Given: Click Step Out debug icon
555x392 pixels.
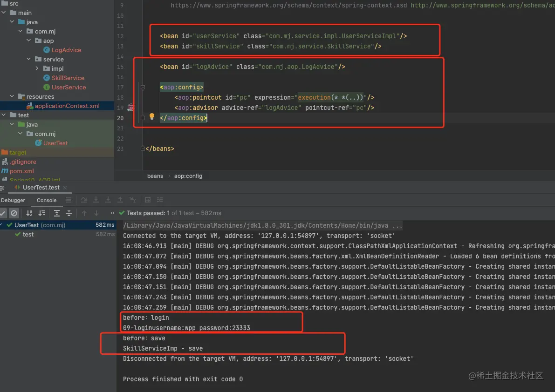Looking at the screenshot, I should tap(120, 200).
